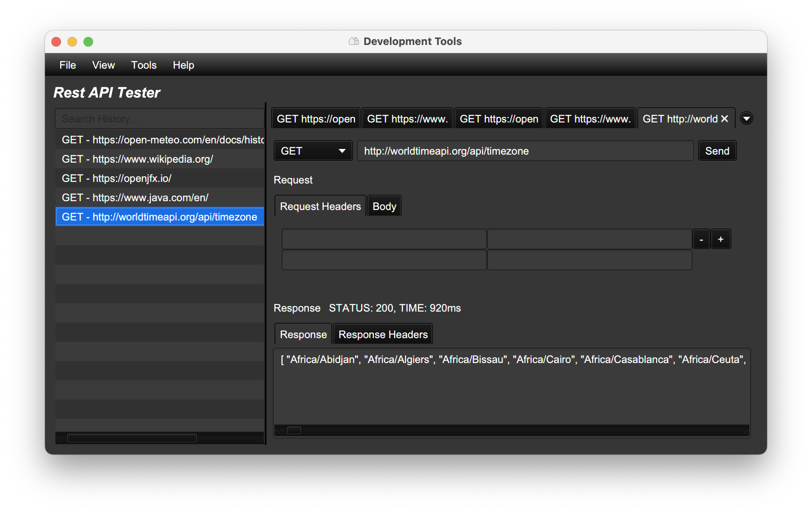Open the tab list dropdown arrow

click(x=746, y=118)
